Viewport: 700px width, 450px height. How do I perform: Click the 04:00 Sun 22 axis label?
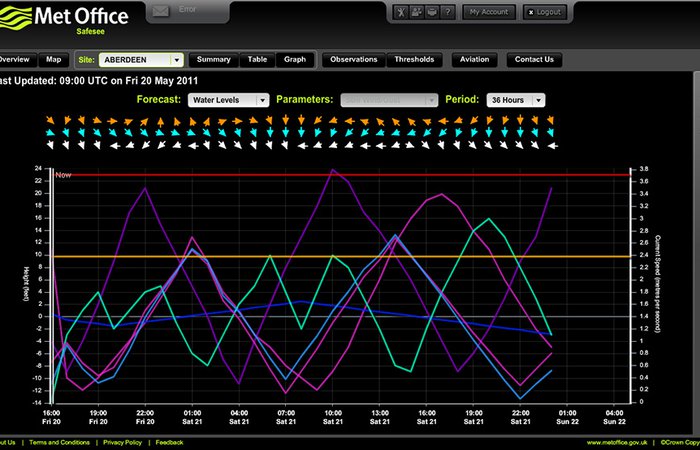coord(614,417)
